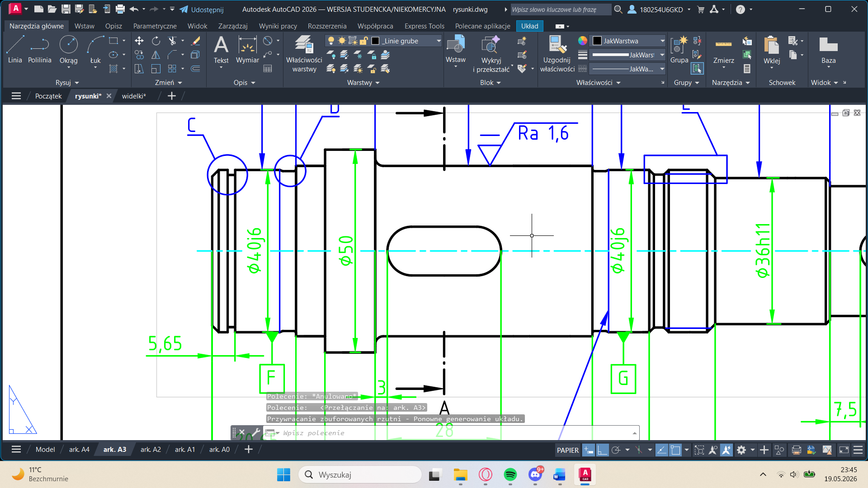Click the Wymiar dimension button

click(x=247, y=50)
